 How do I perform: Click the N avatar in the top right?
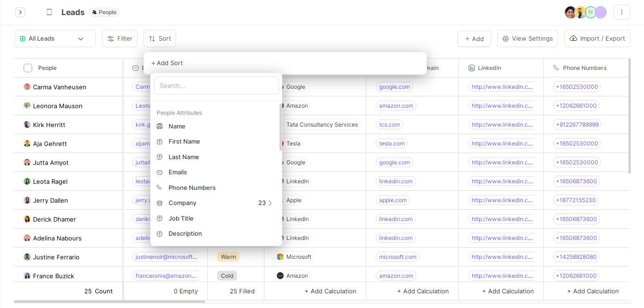click(x=590, y=12)
